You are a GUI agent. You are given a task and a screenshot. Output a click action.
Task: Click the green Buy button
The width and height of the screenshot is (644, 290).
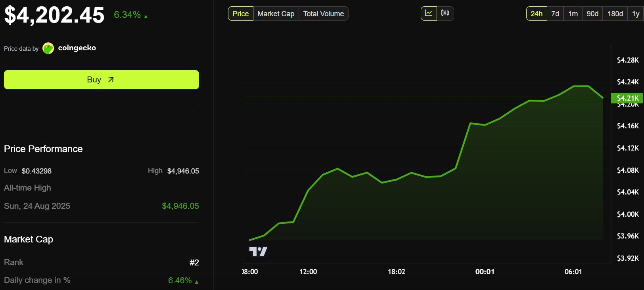tap(102, 80)
